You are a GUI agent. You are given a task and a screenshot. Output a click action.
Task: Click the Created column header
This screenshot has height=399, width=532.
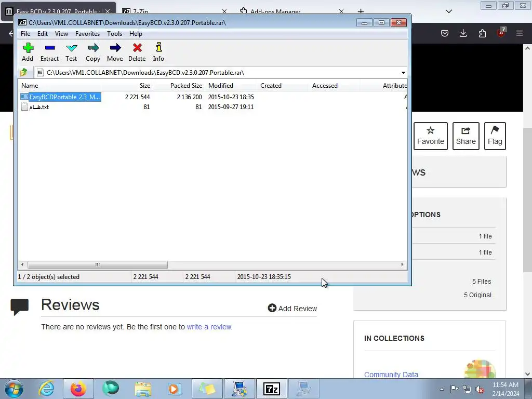click(283, 86)
